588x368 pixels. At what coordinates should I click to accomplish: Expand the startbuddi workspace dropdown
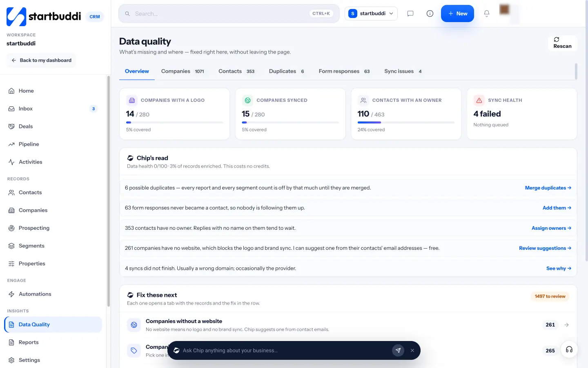coord(371,13)
